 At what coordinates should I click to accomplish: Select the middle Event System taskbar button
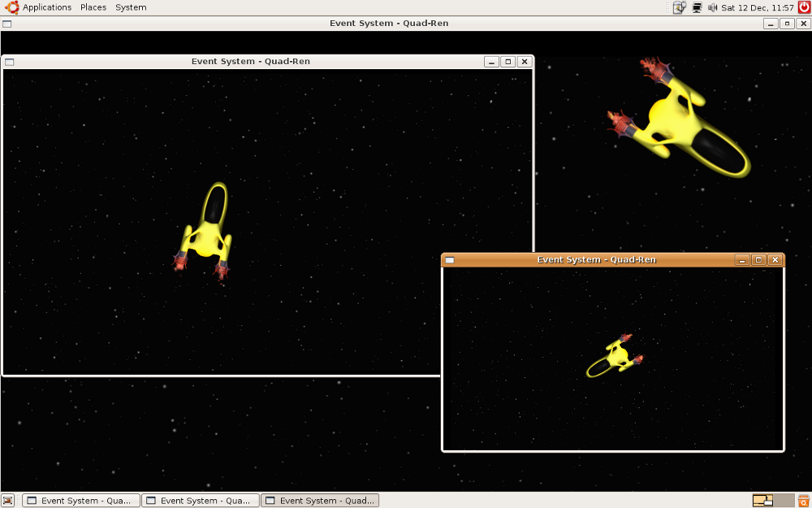click(x=201, y=501)
